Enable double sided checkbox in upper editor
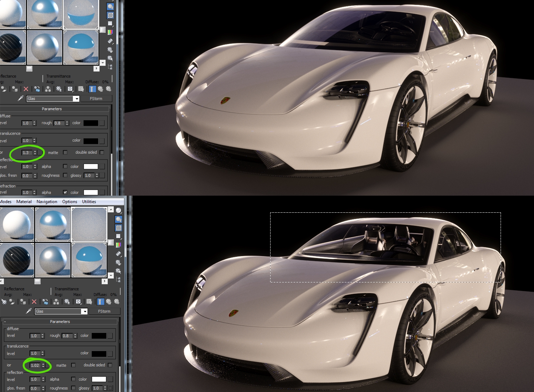The height and width of the screenshot is (392, 534). [x=102, y=152]
